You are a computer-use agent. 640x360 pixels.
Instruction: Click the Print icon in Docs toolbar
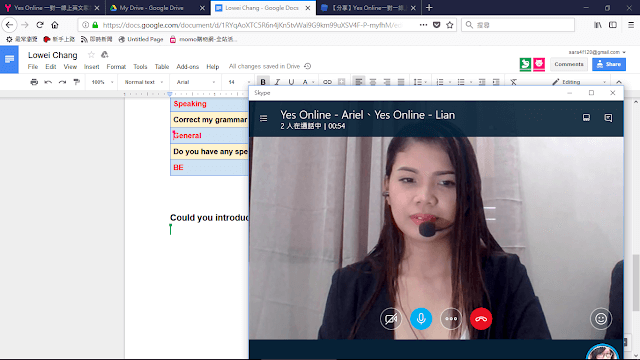coord(34,82)
